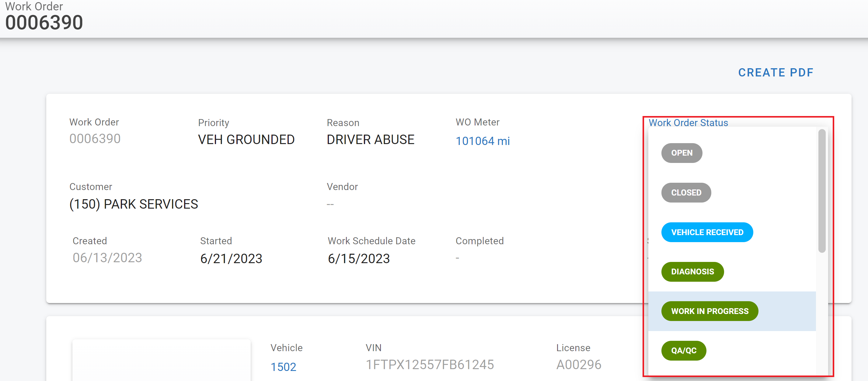This screenshot has width=868, height=381.
Task: Click the CREATE PDF button
Action: 775,72
